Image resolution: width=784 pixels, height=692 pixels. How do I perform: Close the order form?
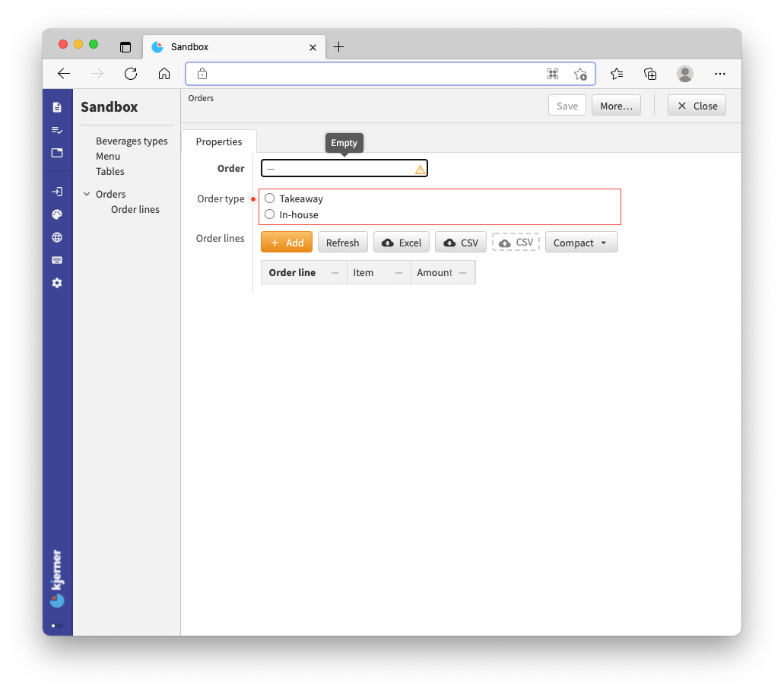click(697, 106)
